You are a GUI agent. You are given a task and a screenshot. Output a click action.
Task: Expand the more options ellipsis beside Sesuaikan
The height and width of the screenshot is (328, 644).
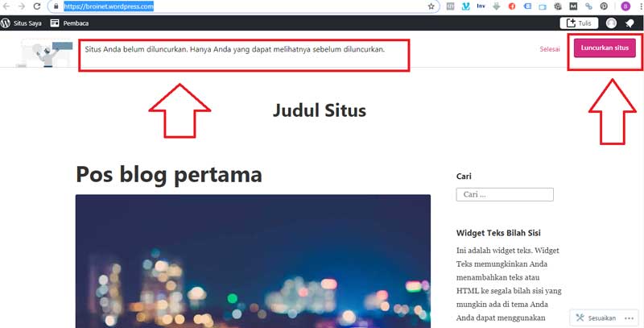(x=629, y=318)
